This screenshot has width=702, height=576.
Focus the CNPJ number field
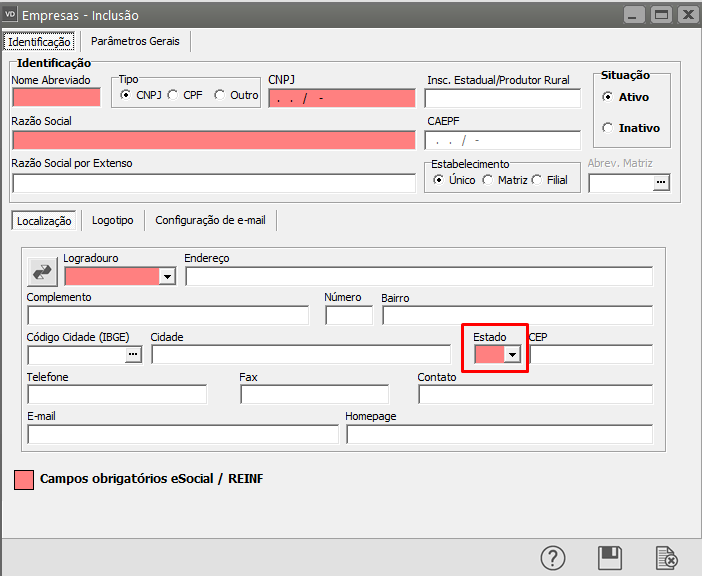point(341,98)
